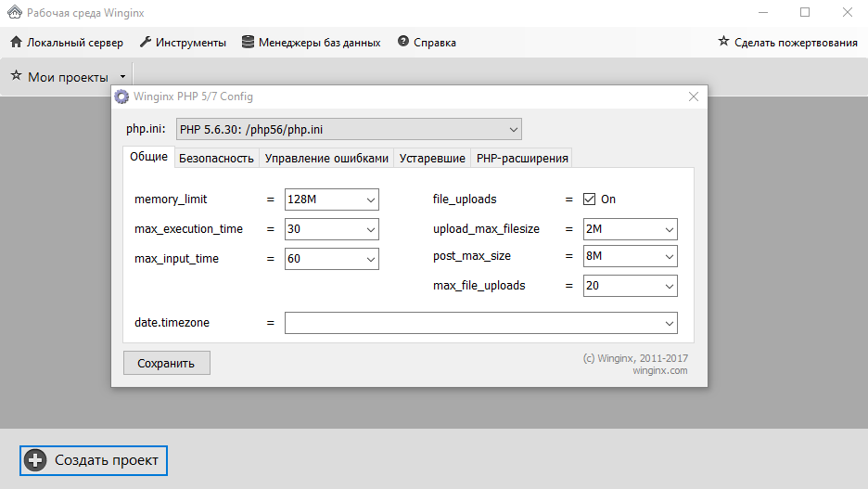Close the Winginx PHP Config dialog
Viewport: 868px width, 489px height.
click(x=693, y=97)
